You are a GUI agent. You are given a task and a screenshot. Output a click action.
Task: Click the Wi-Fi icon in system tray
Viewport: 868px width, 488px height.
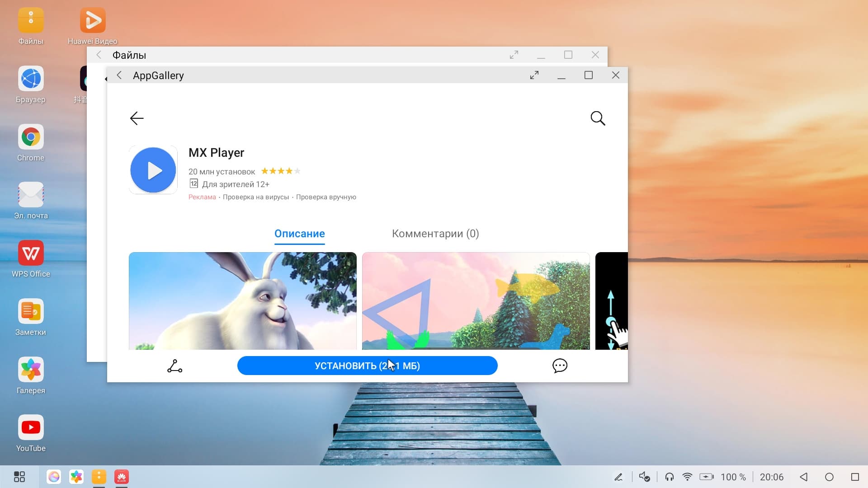coord(687,477)
